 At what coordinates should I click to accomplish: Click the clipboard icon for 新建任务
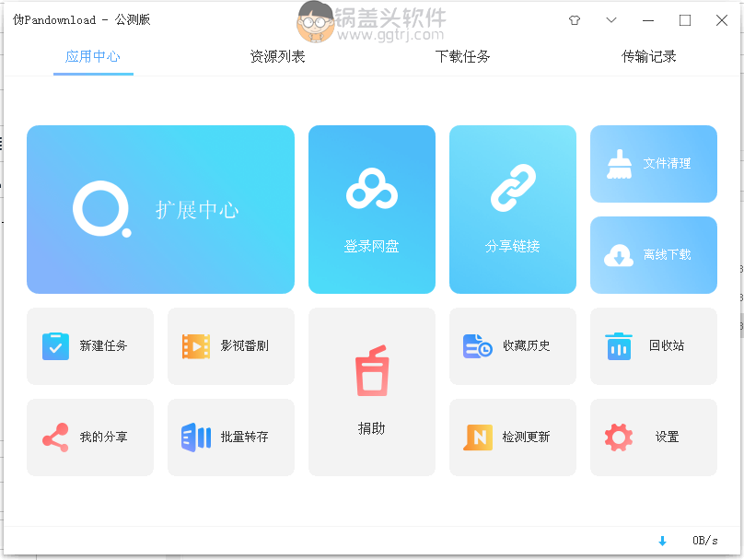point(55,346)
